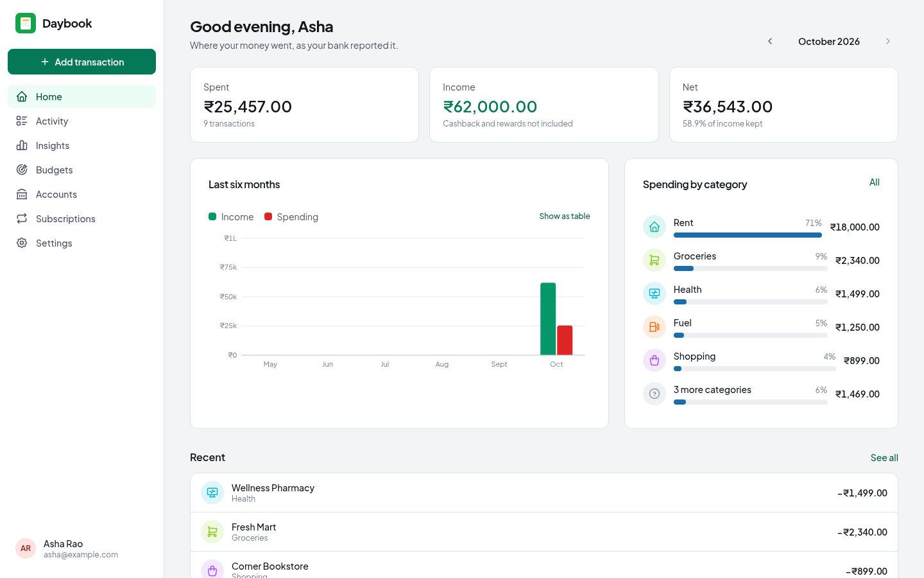Click the Groceries spending progress bar
Viewport: 924px width, 578px height.
click(751, 268)
